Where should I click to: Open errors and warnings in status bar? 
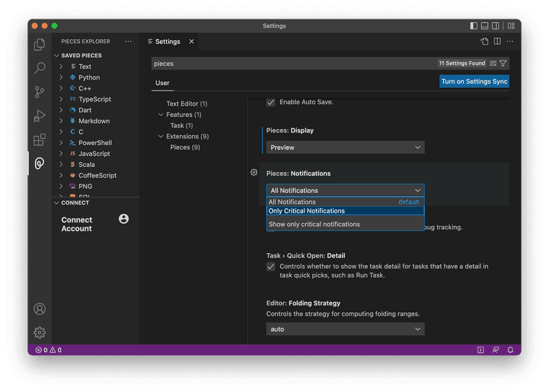[x=48, y=350]
